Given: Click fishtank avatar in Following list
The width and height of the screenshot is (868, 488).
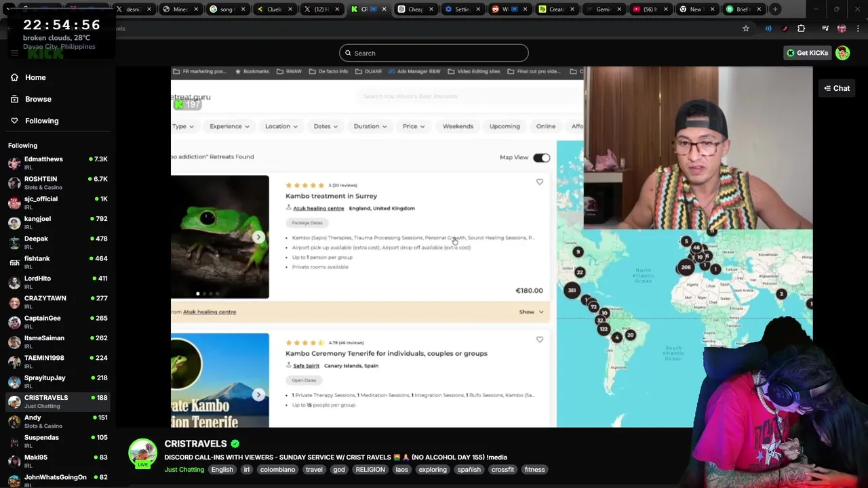Looking at the screenshot, I should (x=14, y=262).
